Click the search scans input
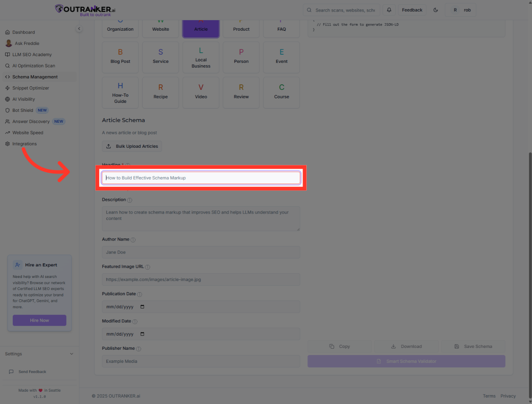Screen dimensions: 532x404 point(342,10)
